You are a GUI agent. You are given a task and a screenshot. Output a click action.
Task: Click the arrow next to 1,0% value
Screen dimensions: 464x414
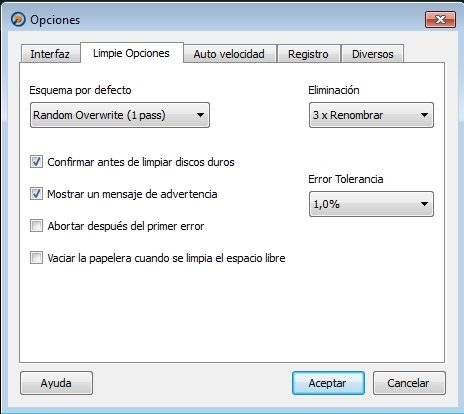[424, 204]
